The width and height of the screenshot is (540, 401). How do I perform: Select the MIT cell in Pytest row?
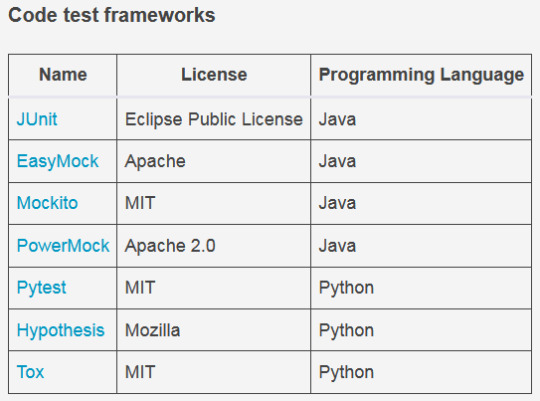pos(214,288)
